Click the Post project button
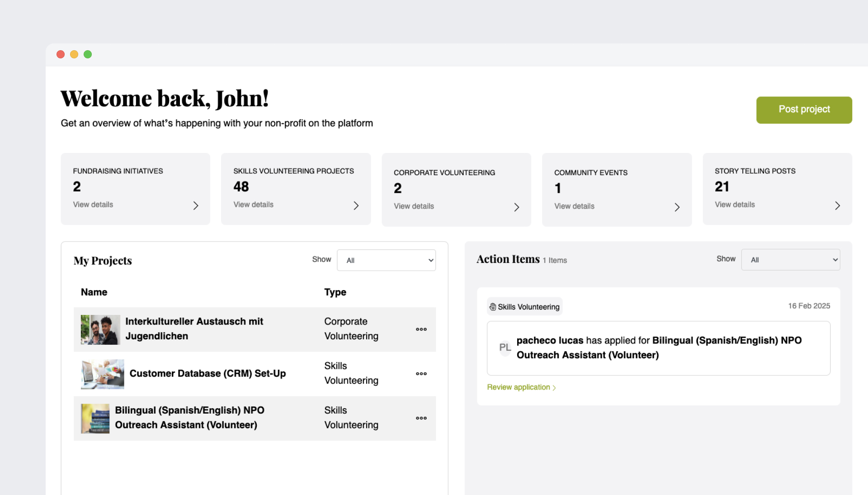Viewport: 868px width, 495px height. [x=804, y=109]
